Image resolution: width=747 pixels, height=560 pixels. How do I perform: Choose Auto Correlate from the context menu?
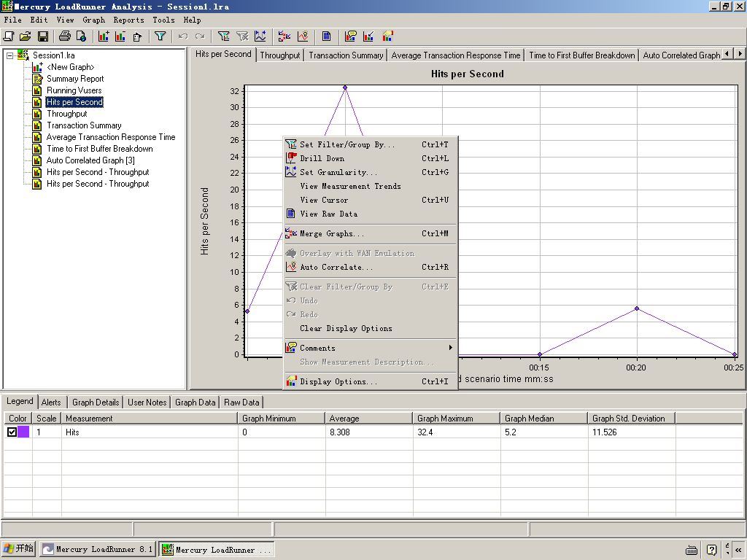(371, 267)
